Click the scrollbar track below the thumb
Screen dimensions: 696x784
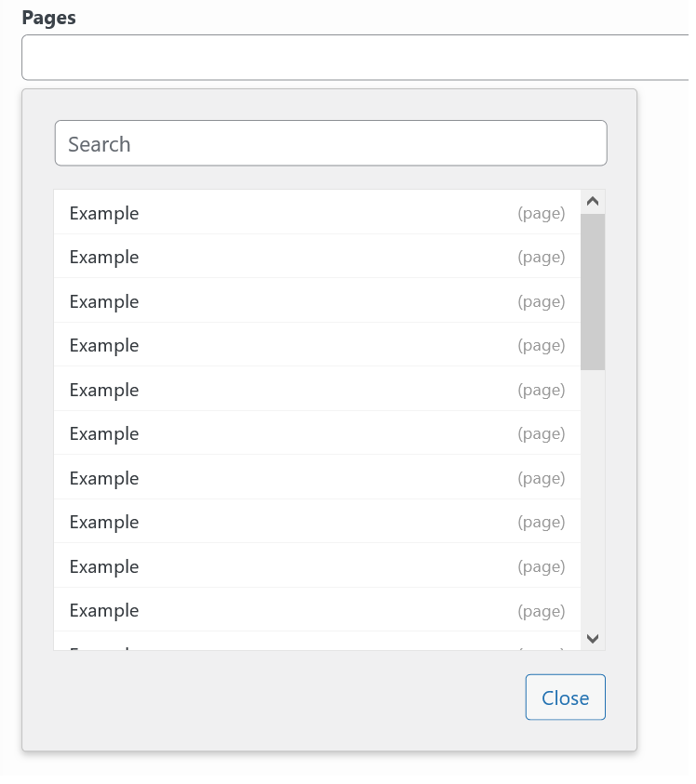[591, 493]
